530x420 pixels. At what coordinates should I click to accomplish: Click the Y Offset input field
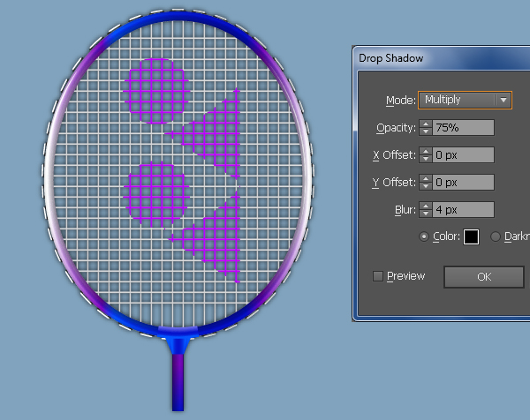coord(464,183)
